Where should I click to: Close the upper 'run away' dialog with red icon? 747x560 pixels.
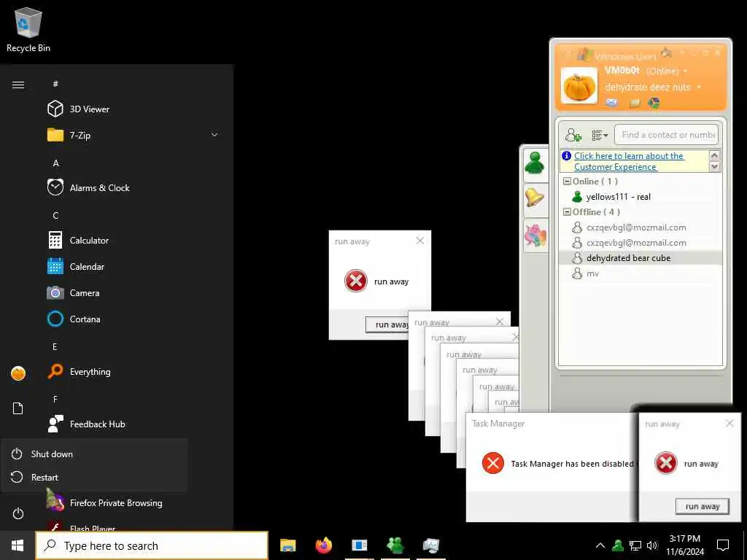click(x=419, y=241)
